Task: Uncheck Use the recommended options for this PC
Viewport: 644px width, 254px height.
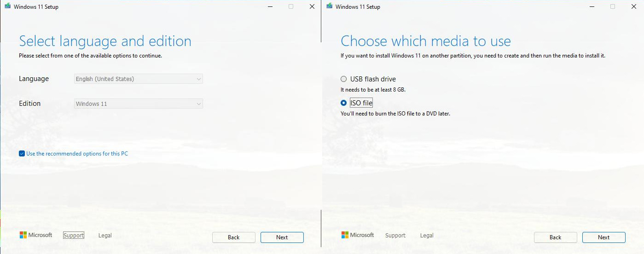Action: pos(22,154)
